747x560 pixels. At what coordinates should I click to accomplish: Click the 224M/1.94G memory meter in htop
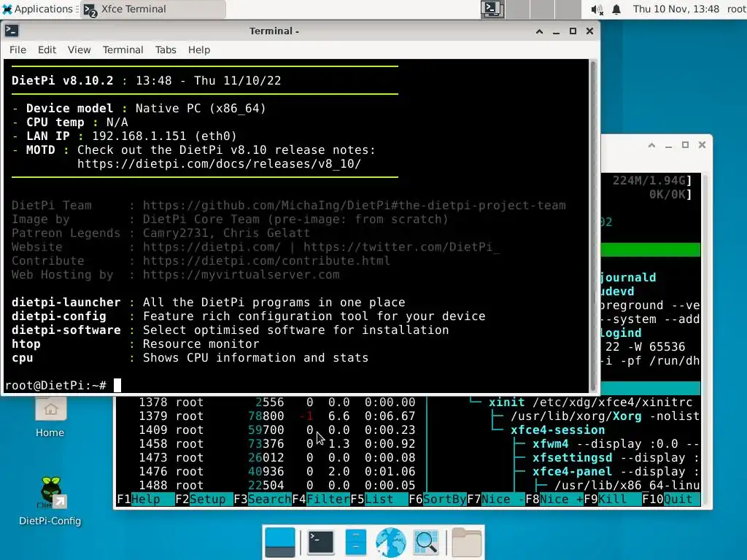(x=649, y=181)
